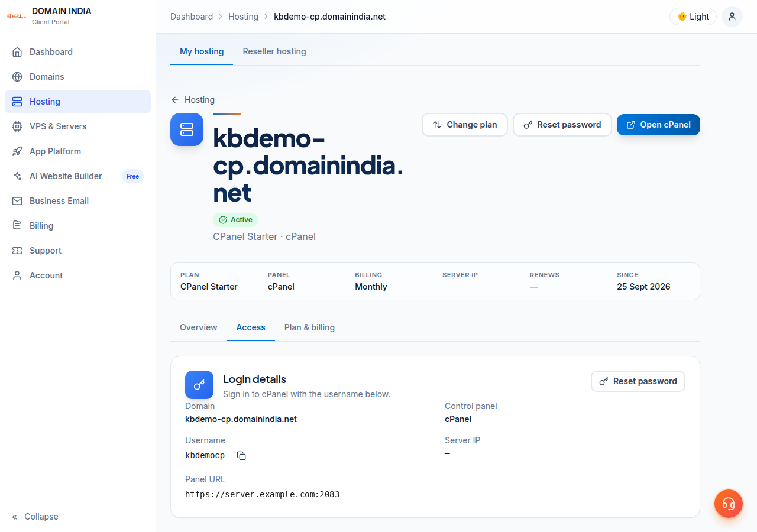Screen dimensions: 757x532
Task: Click the Hosting server icon in sidebar
Action: 17,102
